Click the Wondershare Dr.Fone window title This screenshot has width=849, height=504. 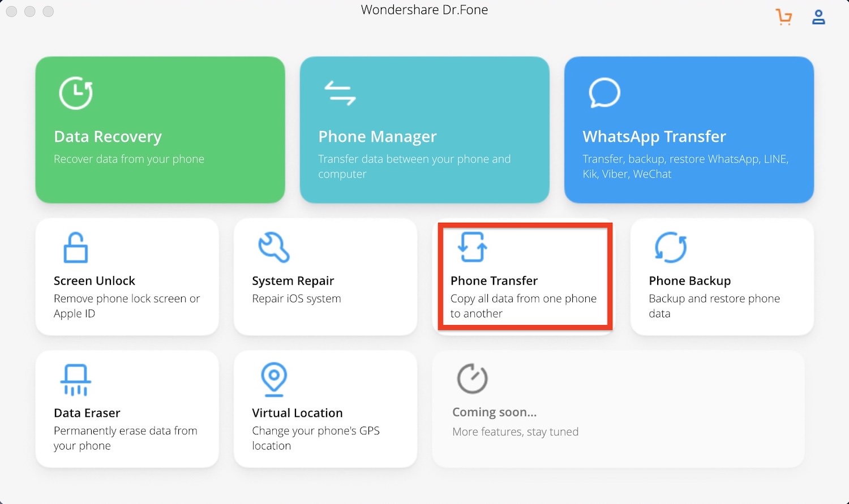tap(424, 10)
